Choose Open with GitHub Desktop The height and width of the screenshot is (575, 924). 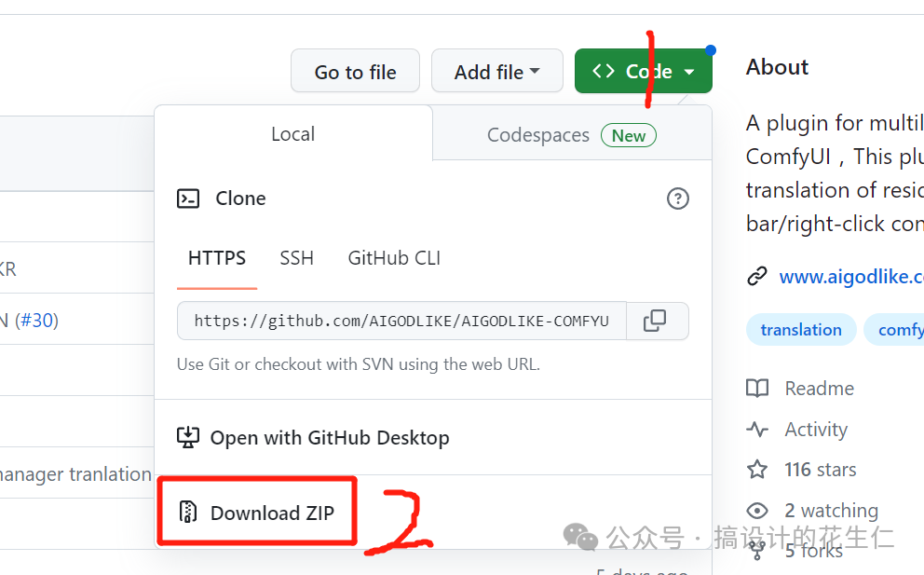(x=329, y=438)
